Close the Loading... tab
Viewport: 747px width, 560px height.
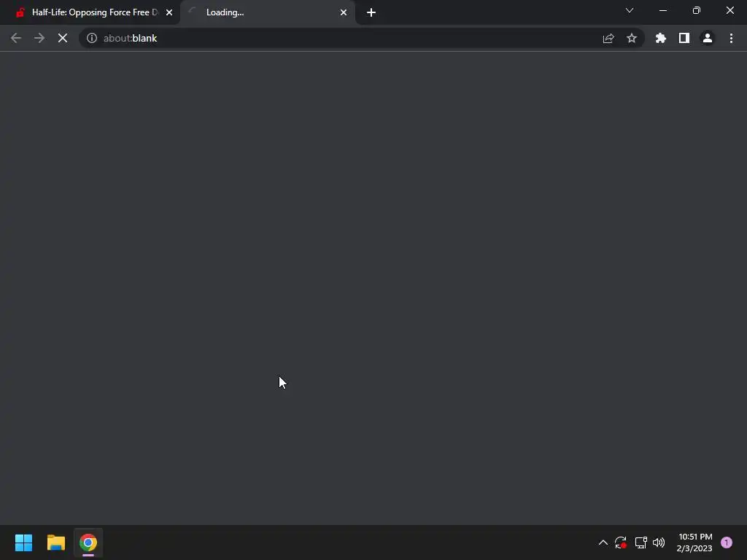click(x=344, y=12)
